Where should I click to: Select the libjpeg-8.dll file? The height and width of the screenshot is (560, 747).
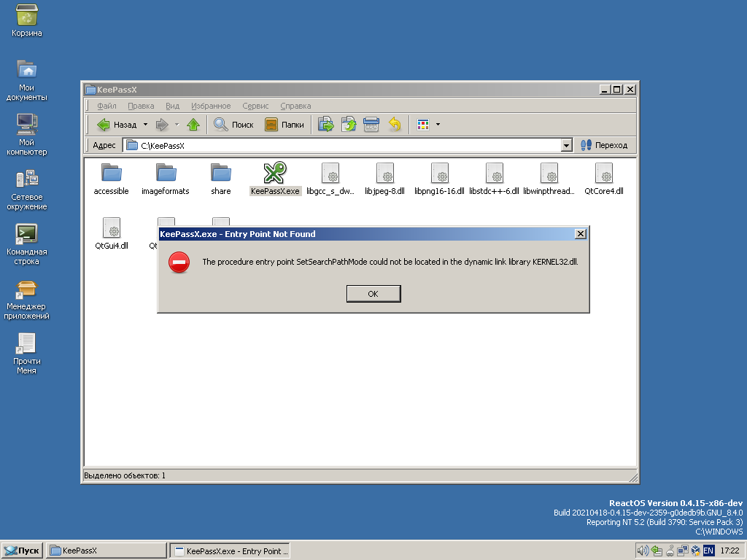coord(385,179)
